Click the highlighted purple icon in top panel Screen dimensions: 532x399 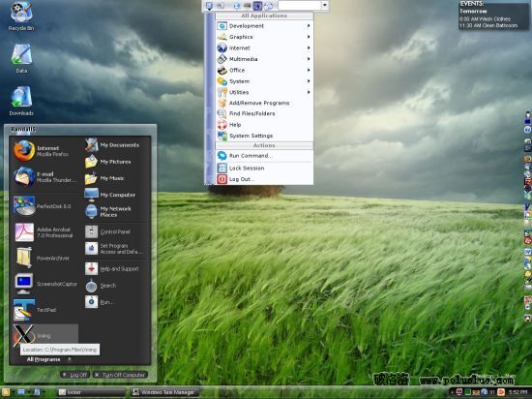pos(257,6)
